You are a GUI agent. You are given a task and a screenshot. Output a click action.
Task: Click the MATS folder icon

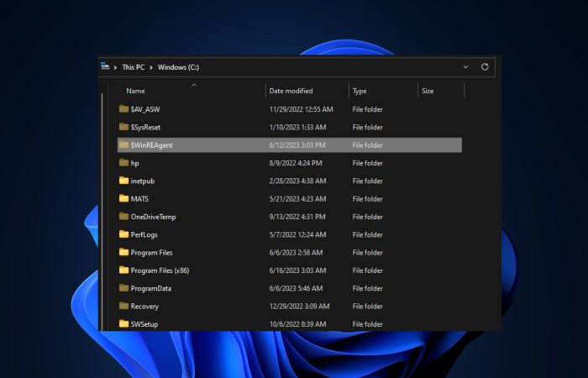click(123, 199)
